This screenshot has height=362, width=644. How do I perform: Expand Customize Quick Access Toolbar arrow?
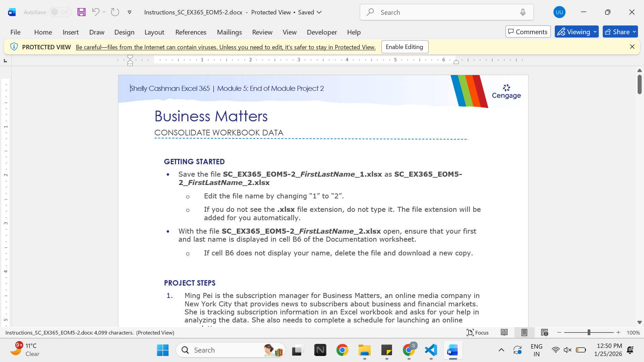[129, 12]
